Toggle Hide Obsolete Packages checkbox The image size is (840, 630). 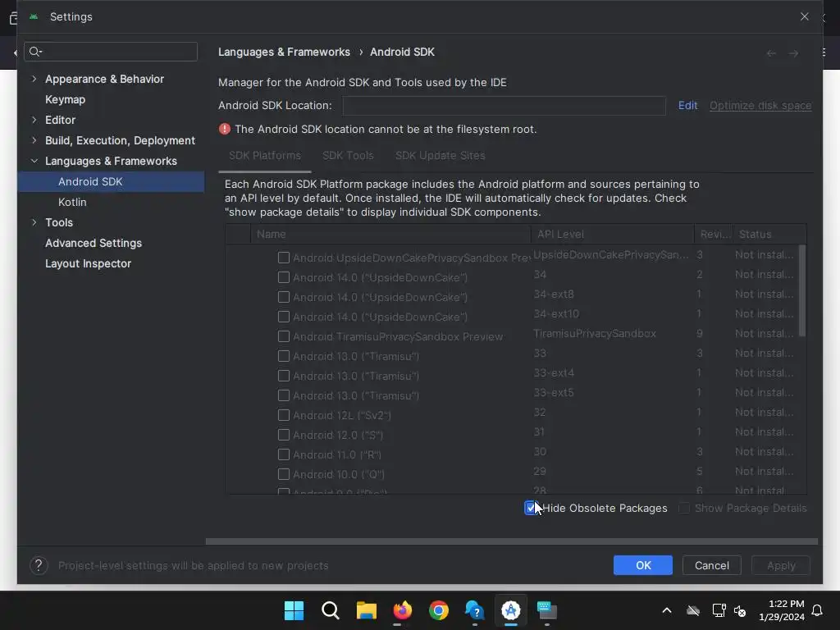coord(530,508)
